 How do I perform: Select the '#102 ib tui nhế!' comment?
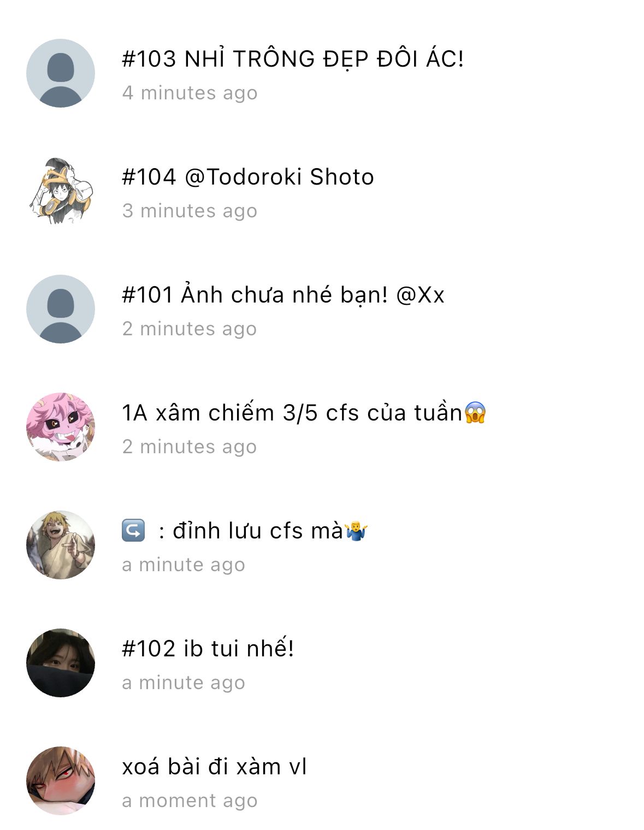[208, 649]
